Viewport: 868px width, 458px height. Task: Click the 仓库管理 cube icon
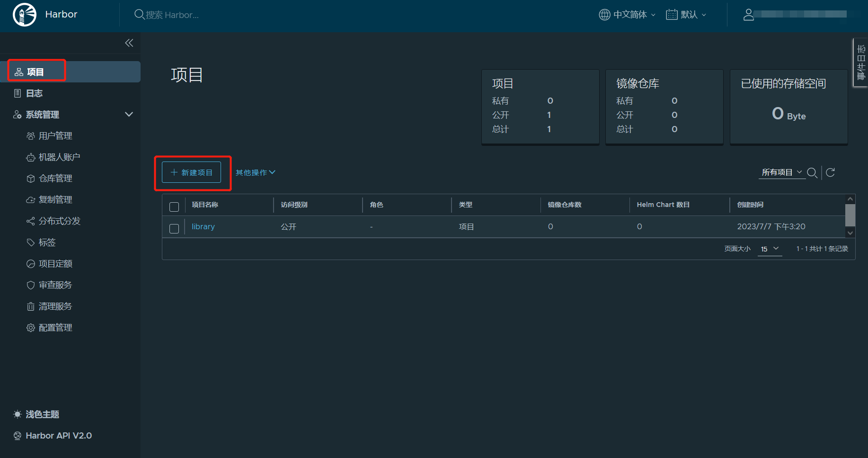(x=31, y=179)
